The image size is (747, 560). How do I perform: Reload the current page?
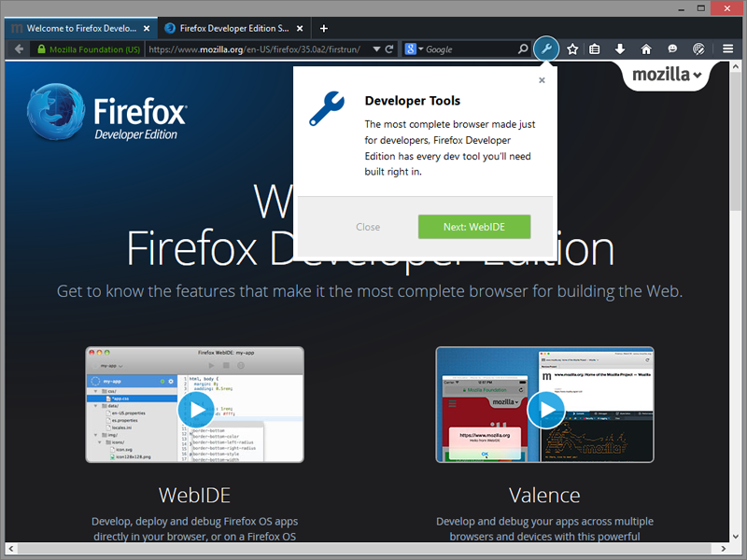pos(389,49)
